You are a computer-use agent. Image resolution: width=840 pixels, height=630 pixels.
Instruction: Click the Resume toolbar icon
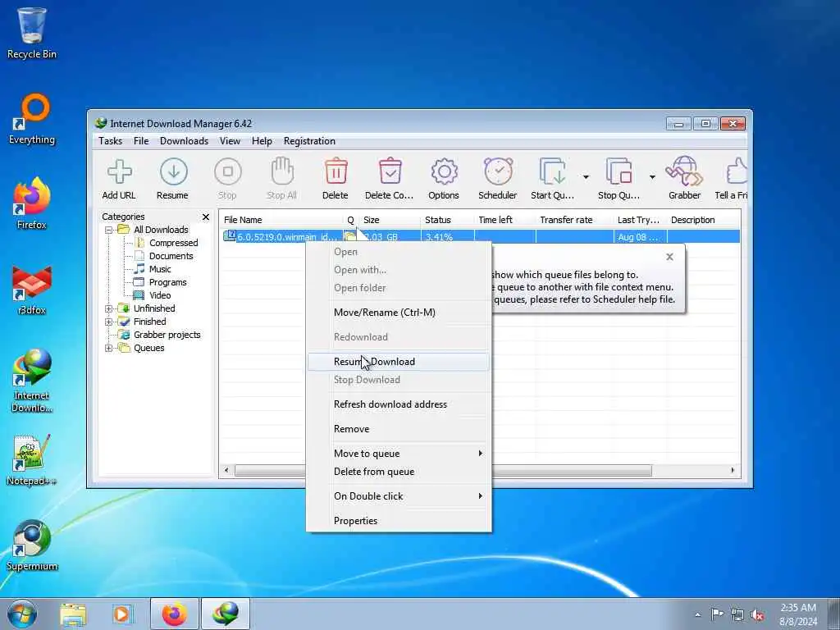[174, 172]
